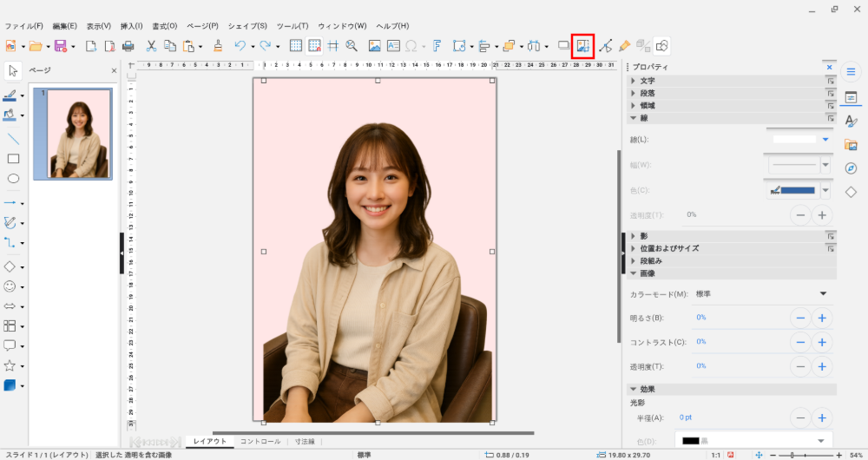Screen dimensions: 868x460
Task: Increase 光彩 半径 with plus button
Action: (822, 418)
